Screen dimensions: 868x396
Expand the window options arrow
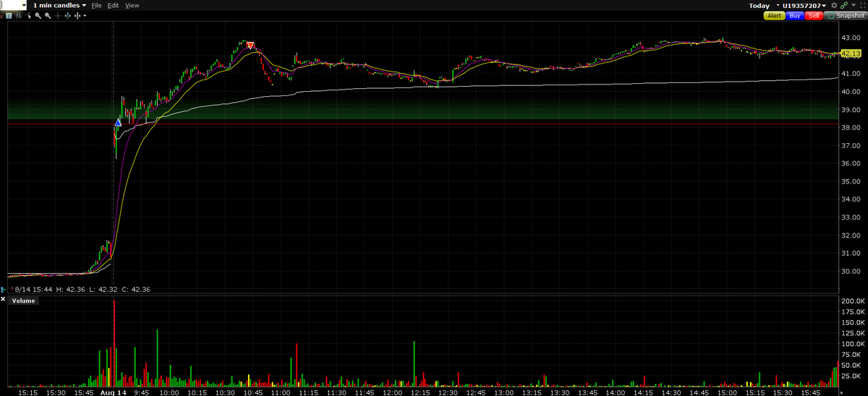[x=854, y=6]
